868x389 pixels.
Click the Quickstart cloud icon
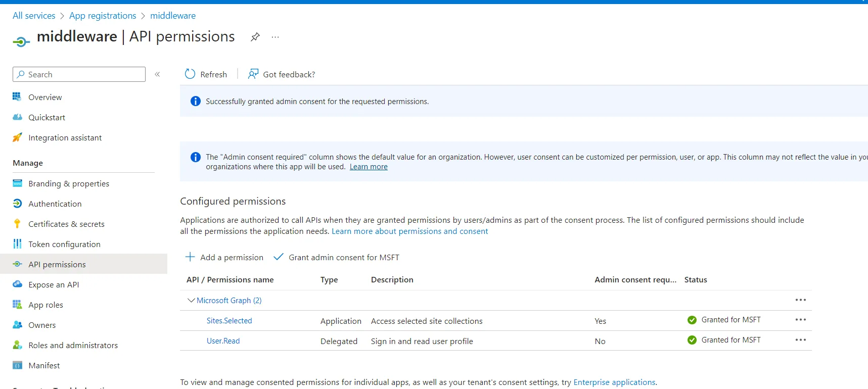[x=17, y=117]
